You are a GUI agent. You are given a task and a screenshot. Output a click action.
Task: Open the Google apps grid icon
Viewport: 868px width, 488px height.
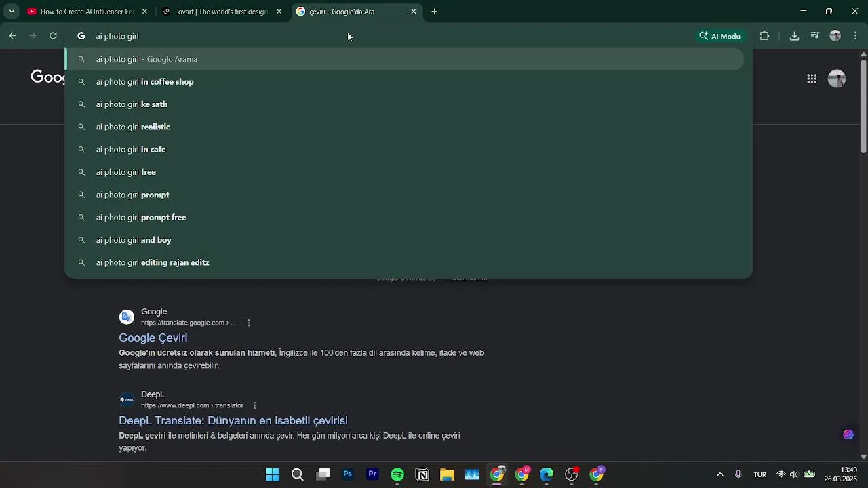click(x=812, y=79)
